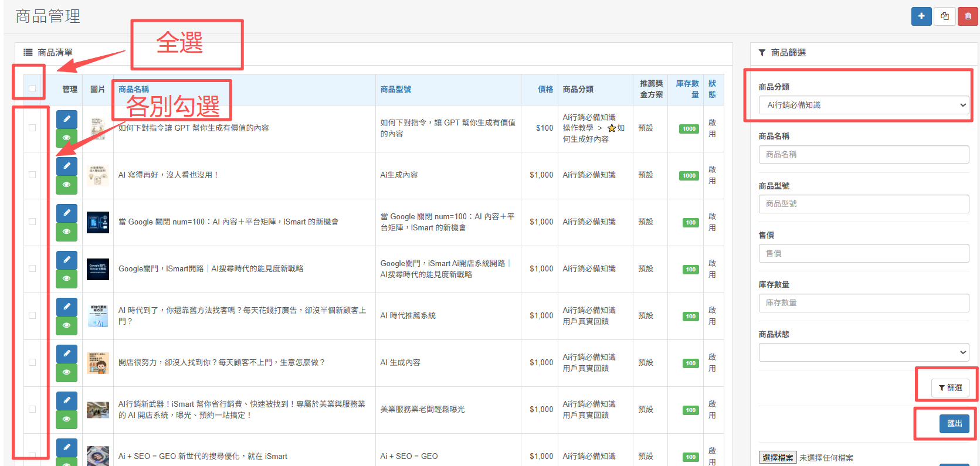The image size is (980, 466).
Task: Sort table by 商品名稱 column header
Action: pyautogui.click(x=134, y=89)
